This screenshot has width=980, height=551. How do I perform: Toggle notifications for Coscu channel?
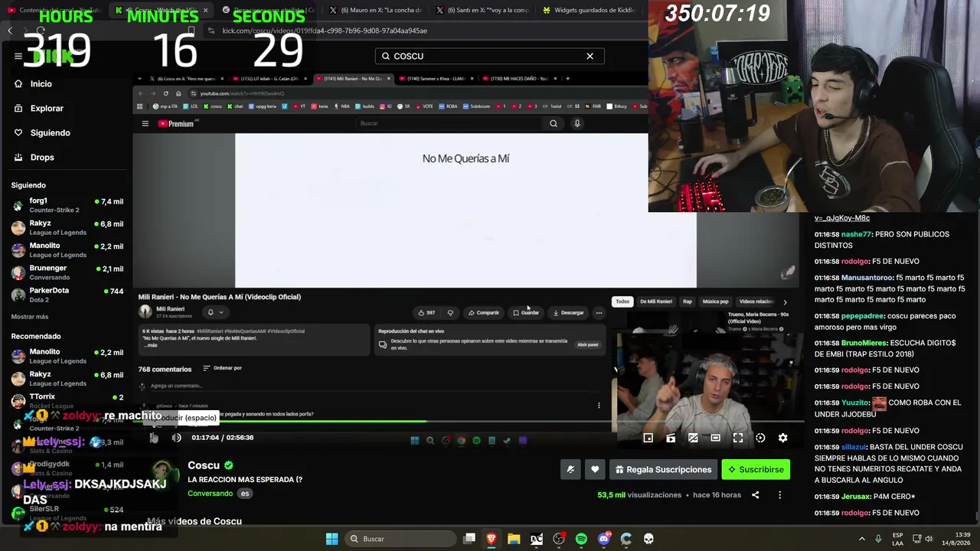coord(570,469)
